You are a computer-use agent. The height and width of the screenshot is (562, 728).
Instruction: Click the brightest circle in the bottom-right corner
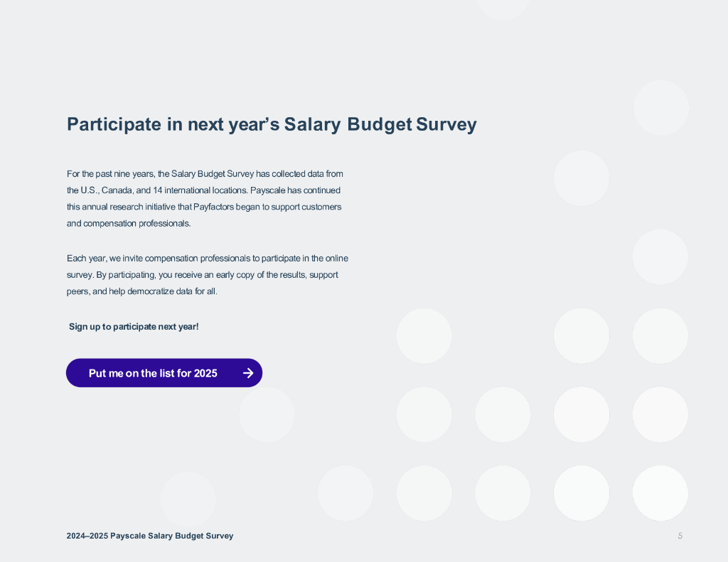660,493
